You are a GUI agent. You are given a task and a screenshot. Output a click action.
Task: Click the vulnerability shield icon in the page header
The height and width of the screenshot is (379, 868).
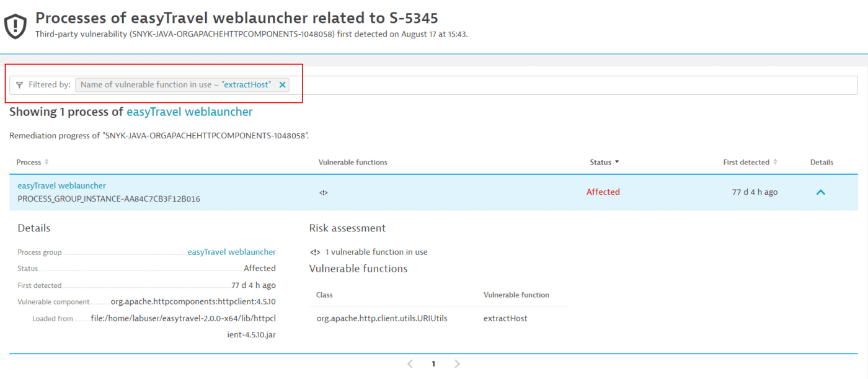click(15, 24)
